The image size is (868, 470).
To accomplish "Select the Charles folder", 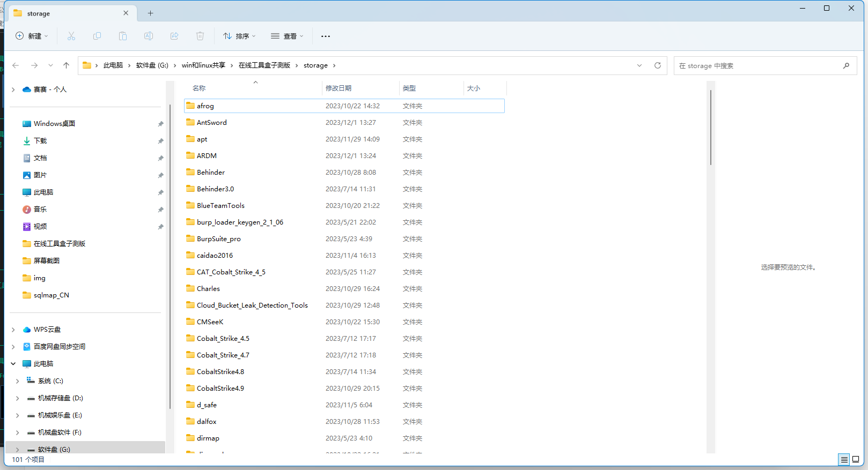I will pyautogui.click(x=344, y=289).
